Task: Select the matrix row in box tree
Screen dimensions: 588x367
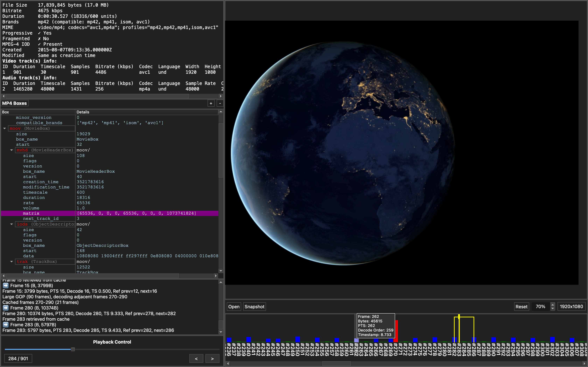Action: (31, 213)
